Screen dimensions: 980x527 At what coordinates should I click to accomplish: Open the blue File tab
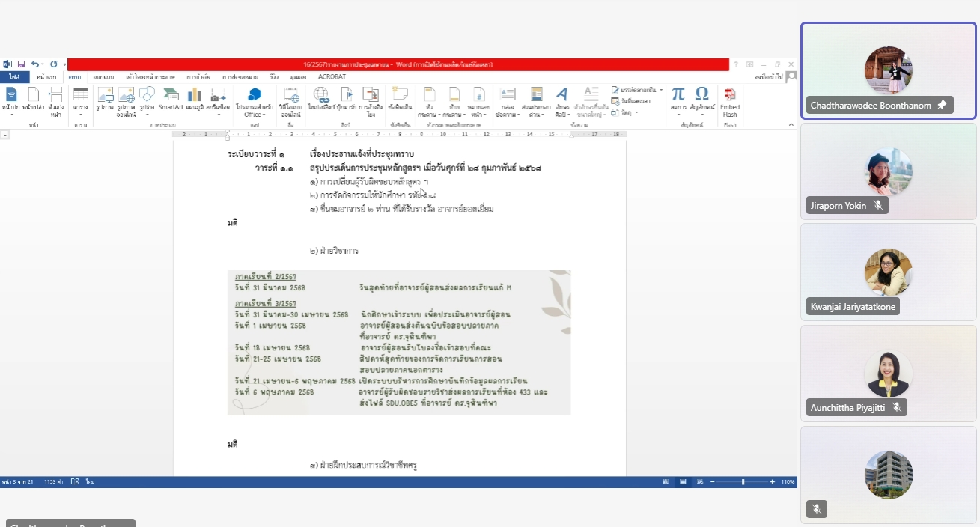pos(14,77)
